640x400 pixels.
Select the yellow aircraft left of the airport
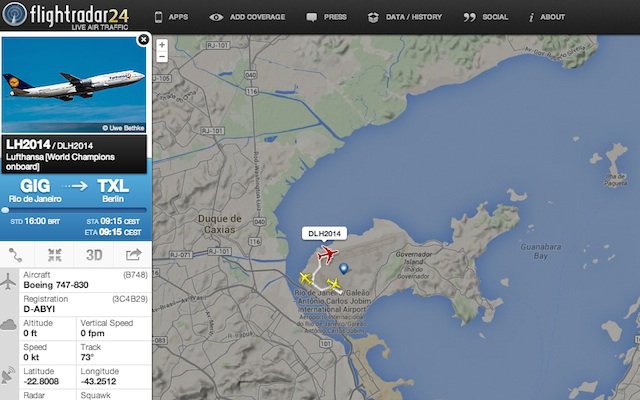coord(305,278)
